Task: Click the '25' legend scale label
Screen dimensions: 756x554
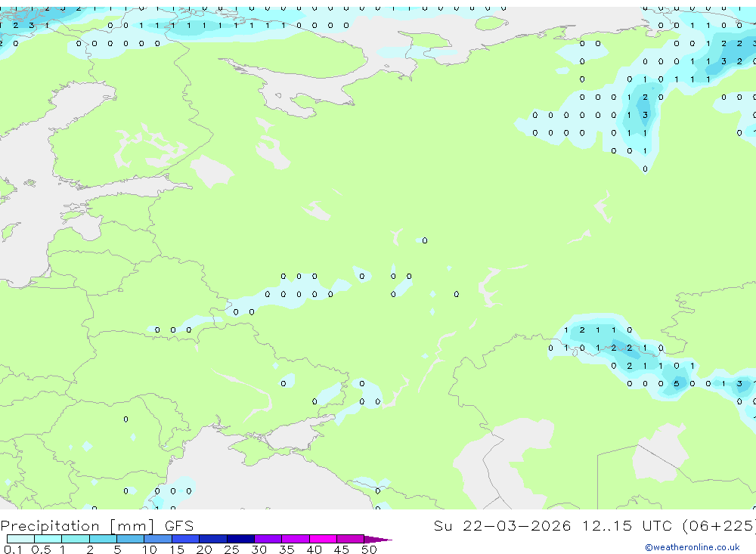Action: click(x=231, y=549)
